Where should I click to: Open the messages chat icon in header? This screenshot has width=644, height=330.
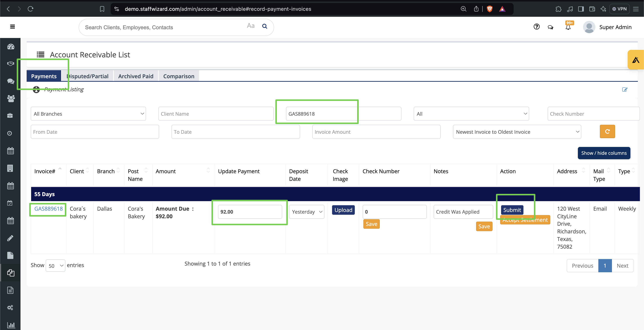pos(550,27)
